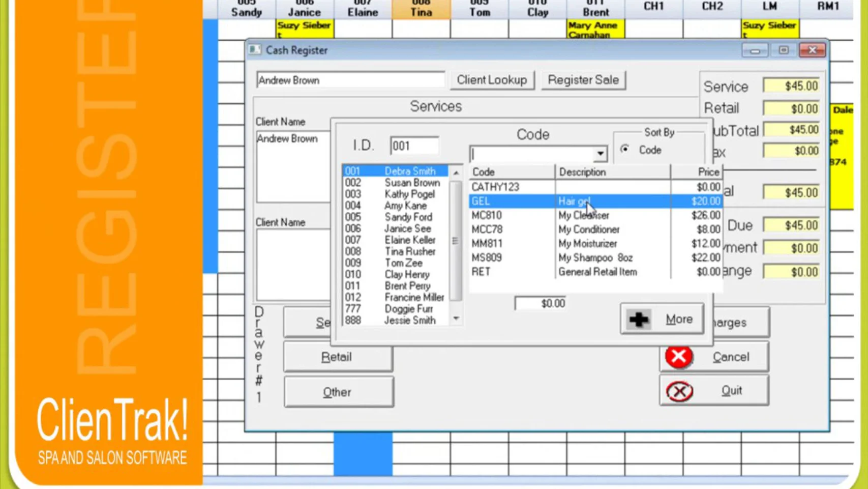Image resolution: width=868 pixels, height=489 pixels.
Task: Select the MM811 My Moisturizer item
Action: click(595, 244)
